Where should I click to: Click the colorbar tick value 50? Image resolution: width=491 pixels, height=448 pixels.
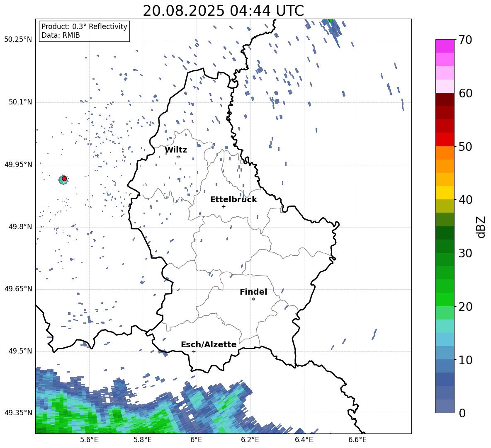pos(465,147)
